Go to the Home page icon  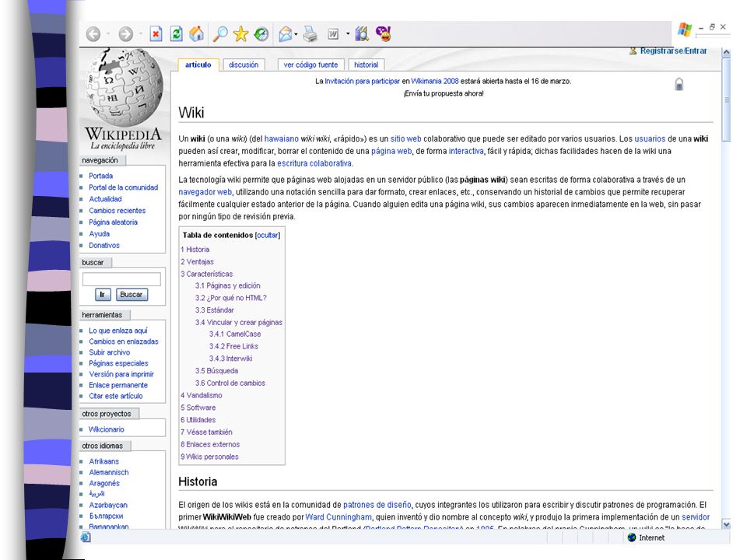(196, 33)
